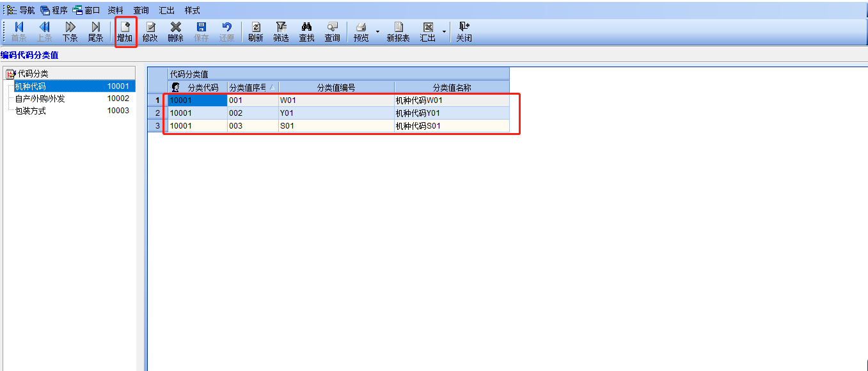Save changes with the 保存 icon

pos(201,32)
